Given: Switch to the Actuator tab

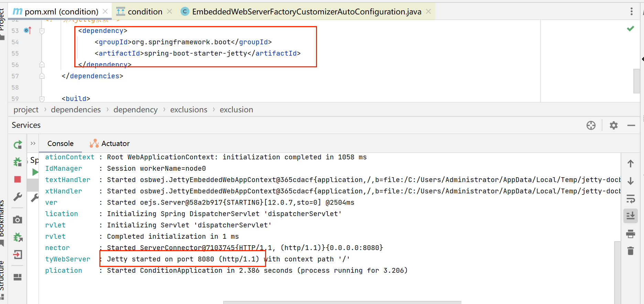Looking at the screenshot, I should [x=110, y=144].
